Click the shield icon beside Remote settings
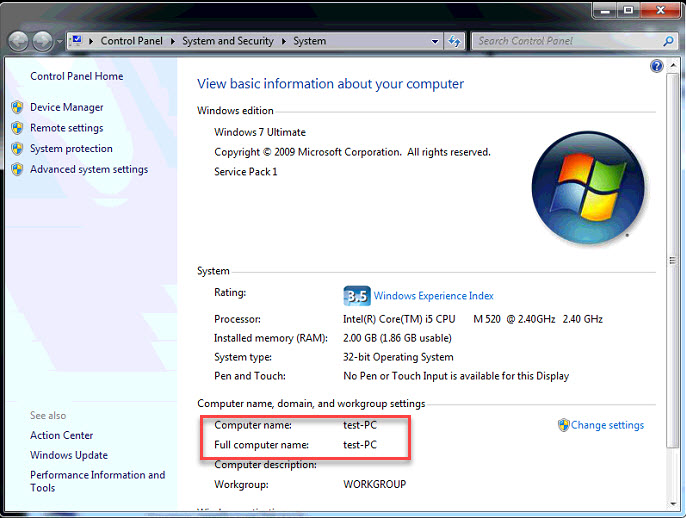 point(18,128)
